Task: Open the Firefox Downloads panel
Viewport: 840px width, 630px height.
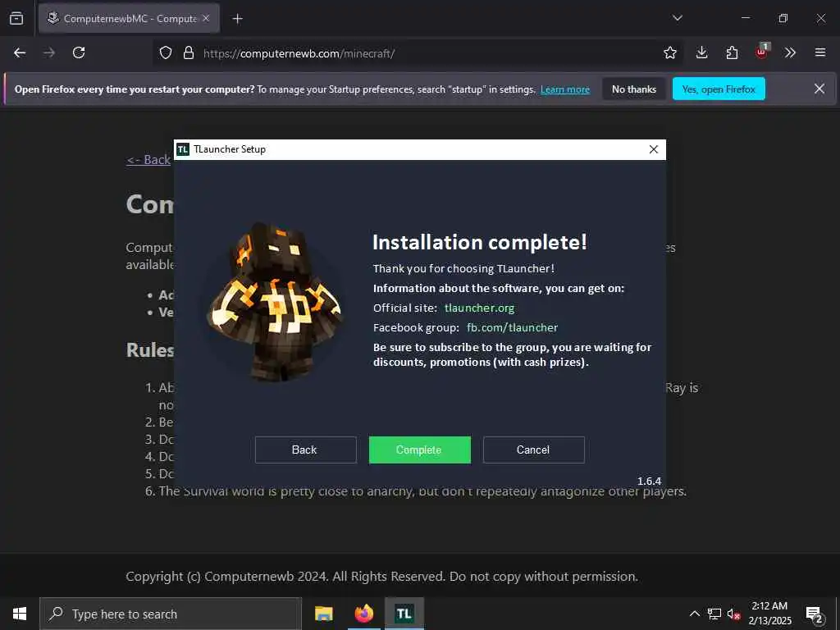Action: pos(702,52)
